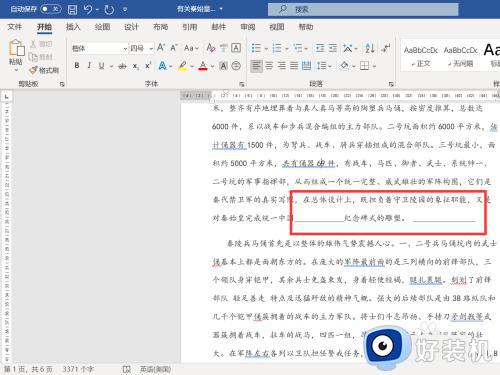Expand the paste options arrow under 粘贴
Image resolution: width=500 pixels, height=375 pixels.
16,70
